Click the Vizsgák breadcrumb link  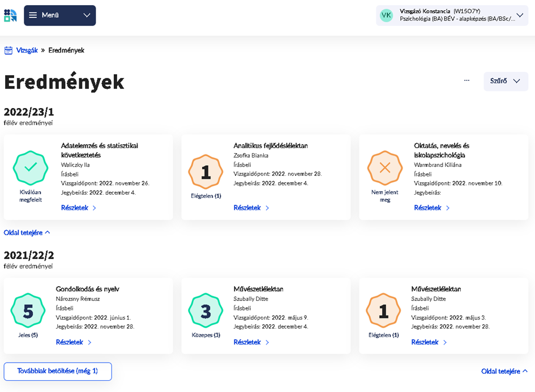tap(27, 50)
